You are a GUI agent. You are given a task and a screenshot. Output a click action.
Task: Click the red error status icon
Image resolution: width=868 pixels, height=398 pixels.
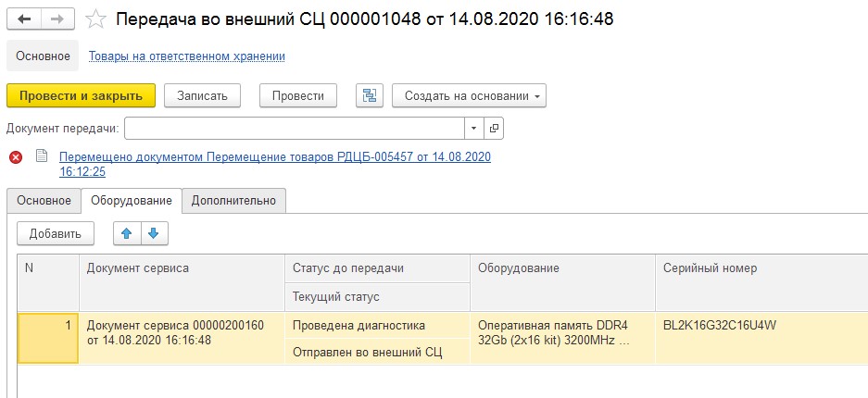[16, 157]
